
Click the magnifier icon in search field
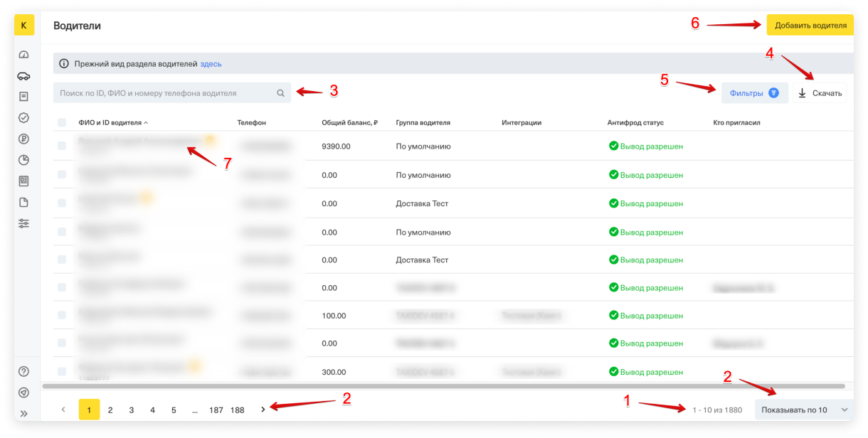pyautogui.click(x=280, y=93)
